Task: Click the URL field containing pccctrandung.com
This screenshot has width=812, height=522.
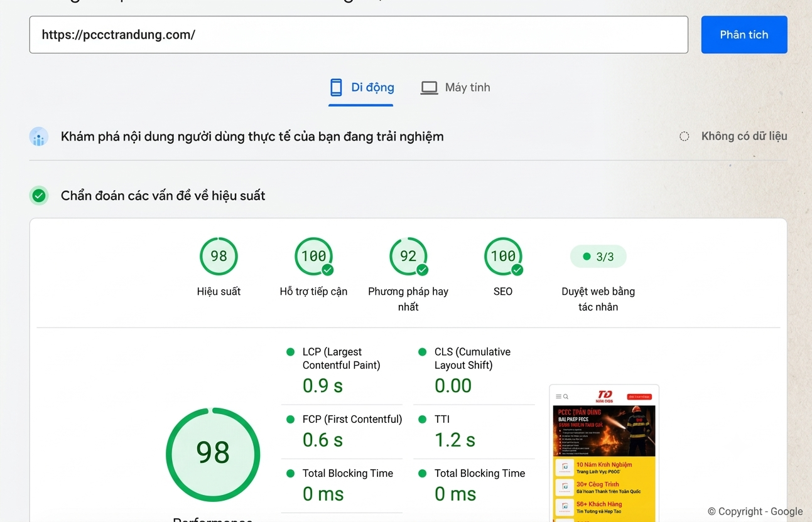Action: 359,35
